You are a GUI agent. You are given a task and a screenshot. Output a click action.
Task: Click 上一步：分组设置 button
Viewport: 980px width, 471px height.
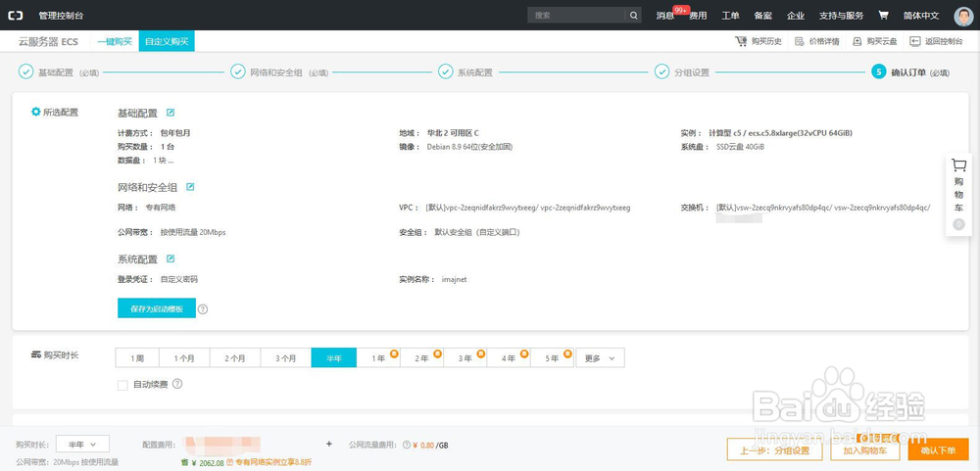coord(775,449)
